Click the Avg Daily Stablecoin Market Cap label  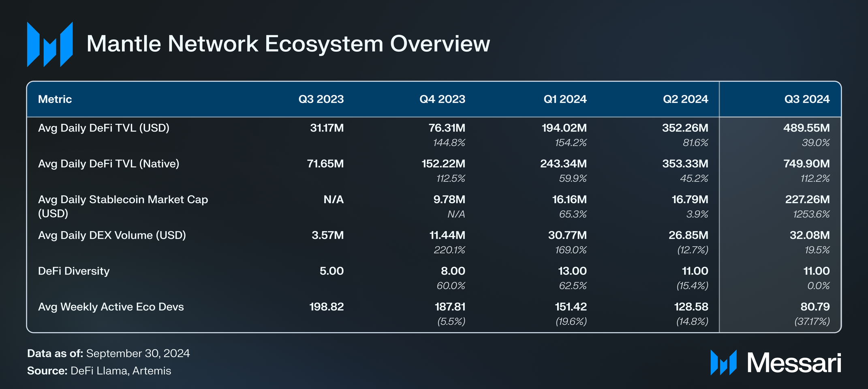[x=123, y=206]
